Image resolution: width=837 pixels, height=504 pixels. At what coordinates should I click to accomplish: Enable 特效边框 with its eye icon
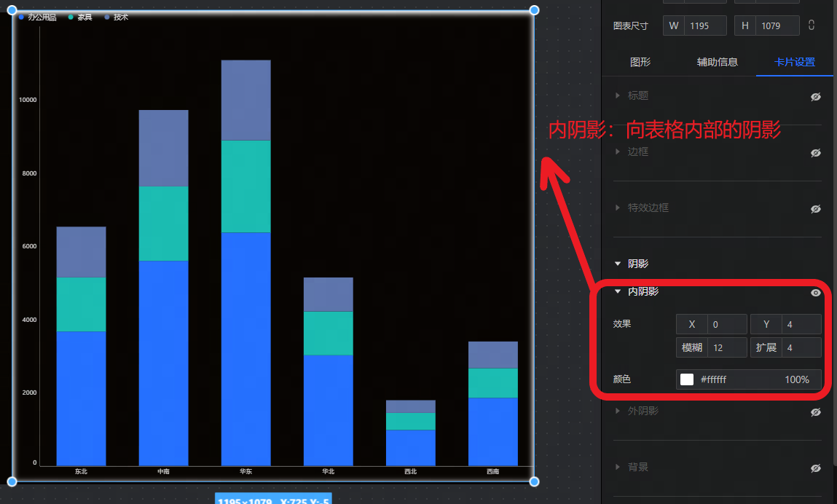[816, 208]
